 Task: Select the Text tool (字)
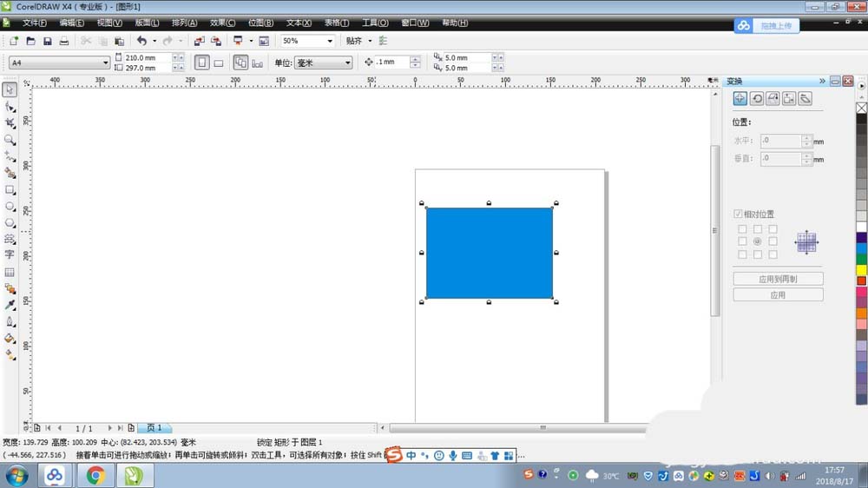(x=10, y=255)
